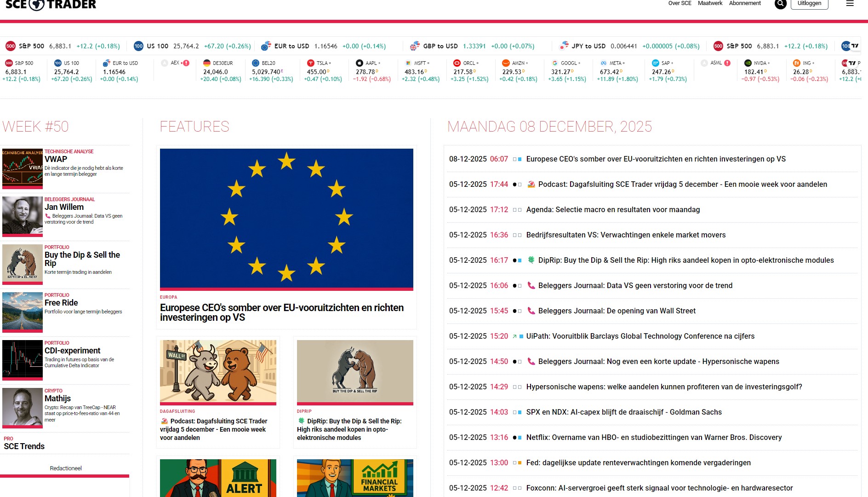Viewport: 868px width, 497px height.
Task: Click the SAP logo icon
Action: 656,63
